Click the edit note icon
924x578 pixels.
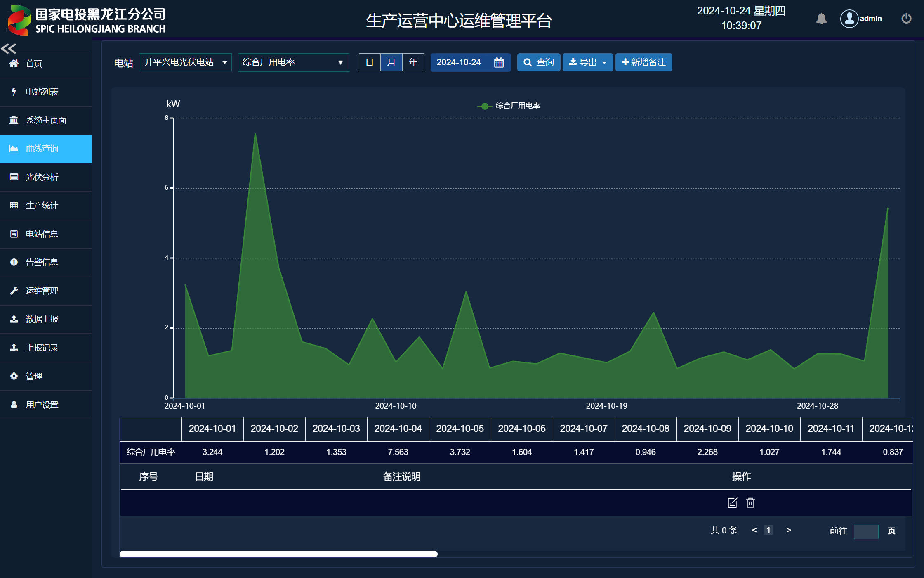coord(732,503)
